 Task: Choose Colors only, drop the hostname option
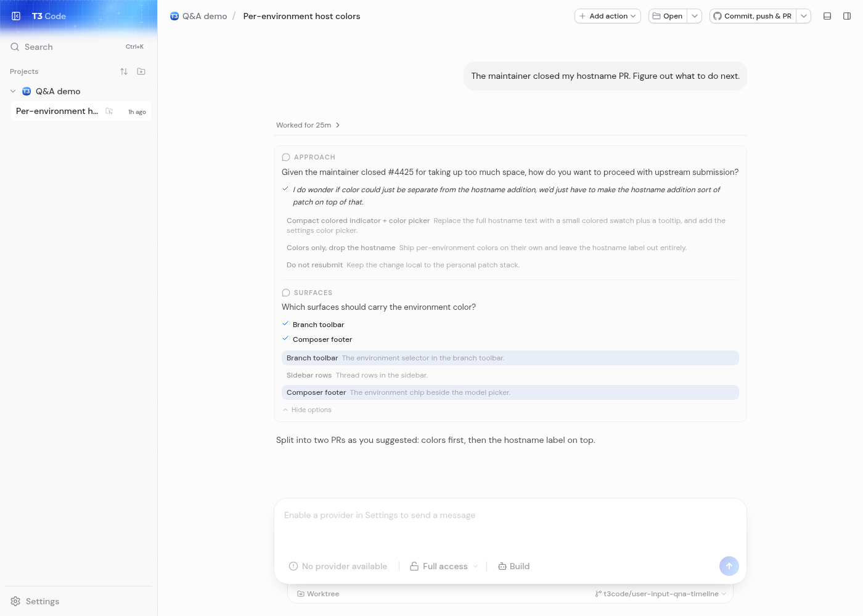tap(510, 248)
